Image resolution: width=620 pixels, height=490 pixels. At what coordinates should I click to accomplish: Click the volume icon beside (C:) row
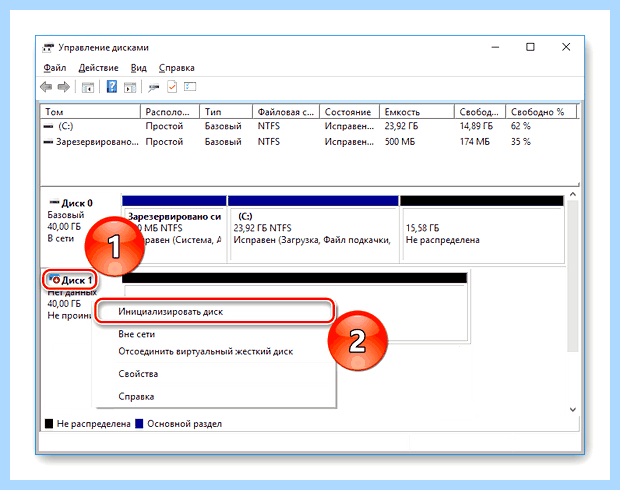pos(48,127)
